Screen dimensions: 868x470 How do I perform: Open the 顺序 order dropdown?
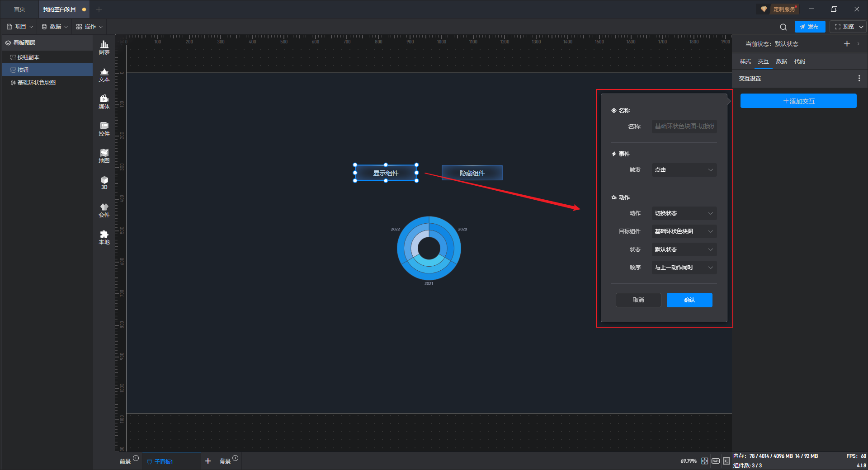click(684, 268)
